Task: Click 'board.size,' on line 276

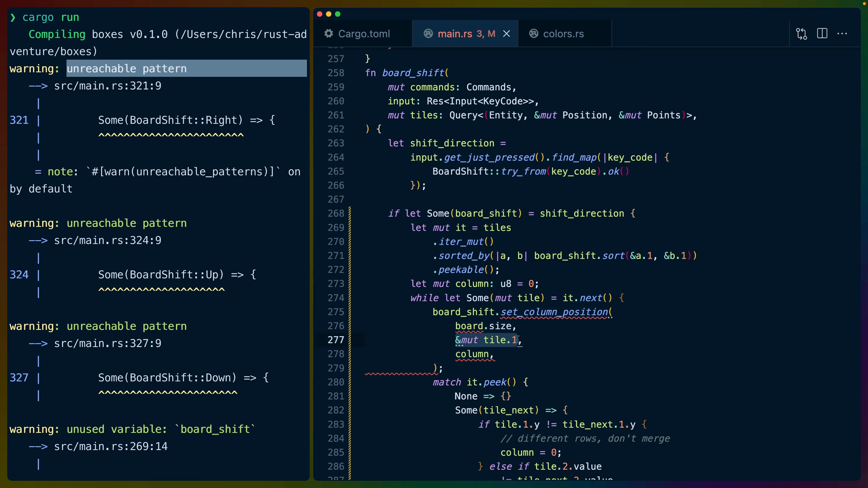Action: pos(486,326)
